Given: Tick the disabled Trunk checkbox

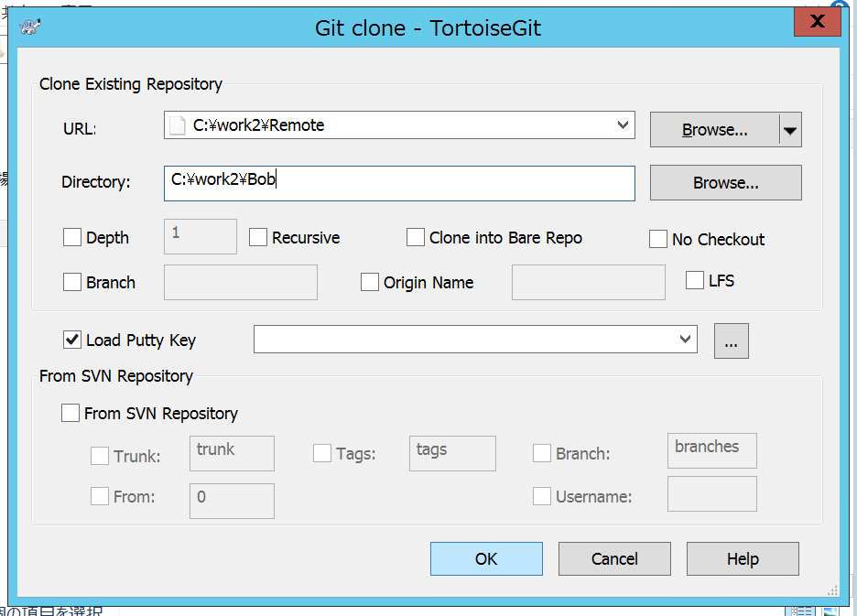Looking at the screenshot, I should coord(100,455).
